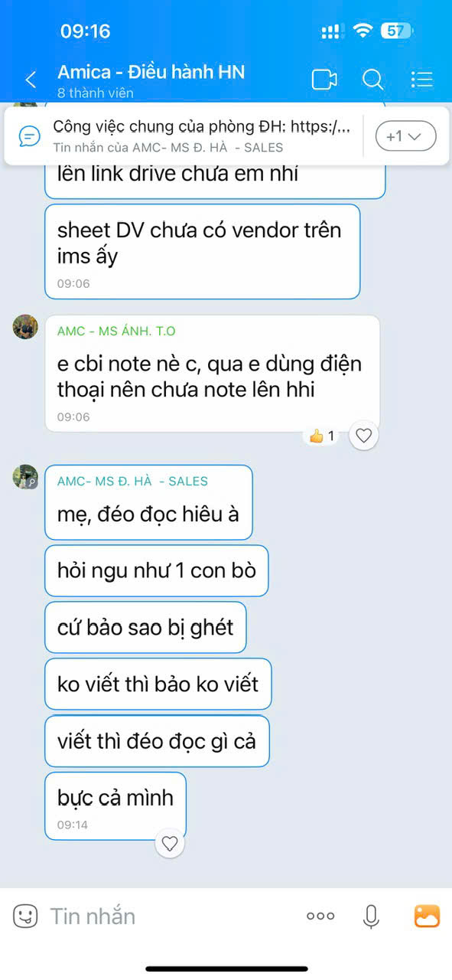The height and width of the screenshot is (980, 452).
Task: Tap sender name 'AMC - MS ÁNH. T.O'
Action: point(116,331)
